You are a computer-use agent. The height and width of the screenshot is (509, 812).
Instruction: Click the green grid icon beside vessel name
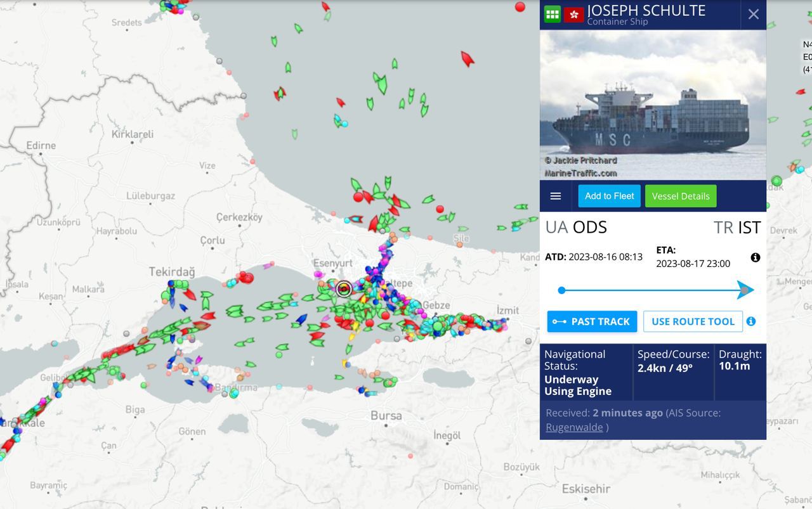[x=552, y=14]
